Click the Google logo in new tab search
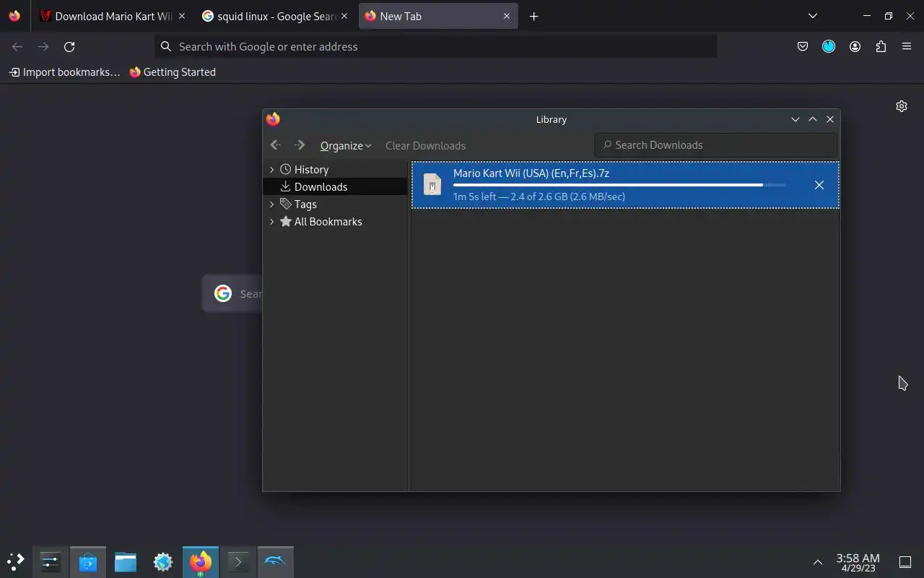 (x=223, y=293)
